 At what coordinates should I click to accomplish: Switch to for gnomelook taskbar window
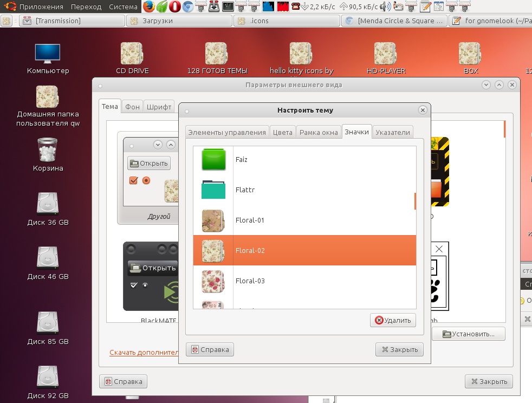tap(491, 21)
